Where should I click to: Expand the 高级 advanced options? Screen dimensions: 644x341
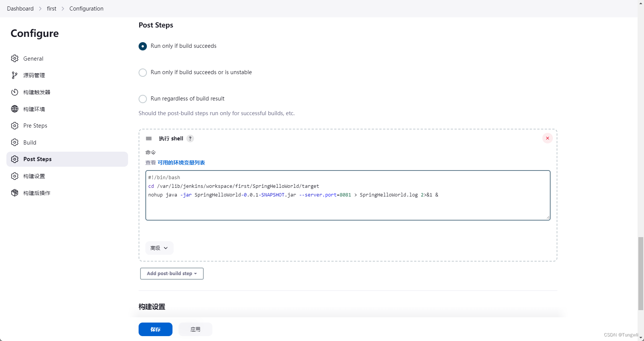[x=159, y=248]
